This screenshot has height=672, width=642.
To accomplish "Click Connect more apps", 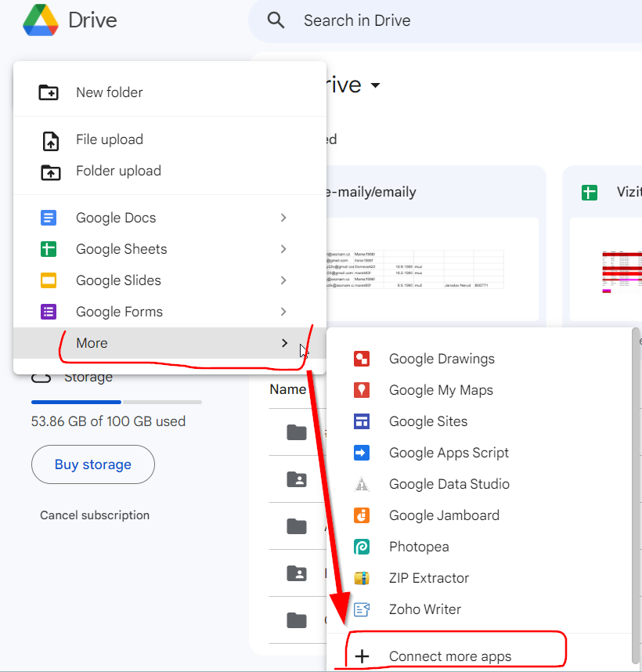I will 449,656.
